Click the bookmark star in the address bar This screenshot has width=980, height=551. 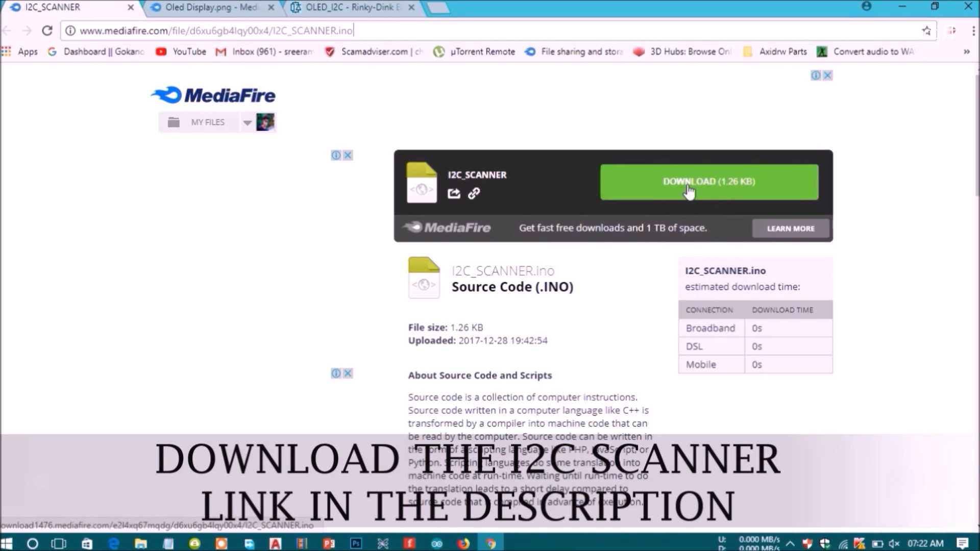pos(926,30)
